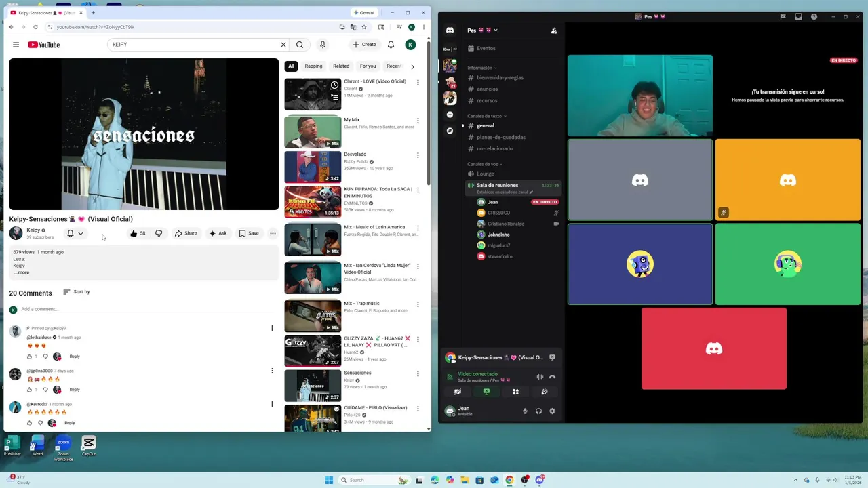This screenshot has height=488, width=868.
Task: Open subscription notification dropdown for Keipy
Action: click(75, 233)
